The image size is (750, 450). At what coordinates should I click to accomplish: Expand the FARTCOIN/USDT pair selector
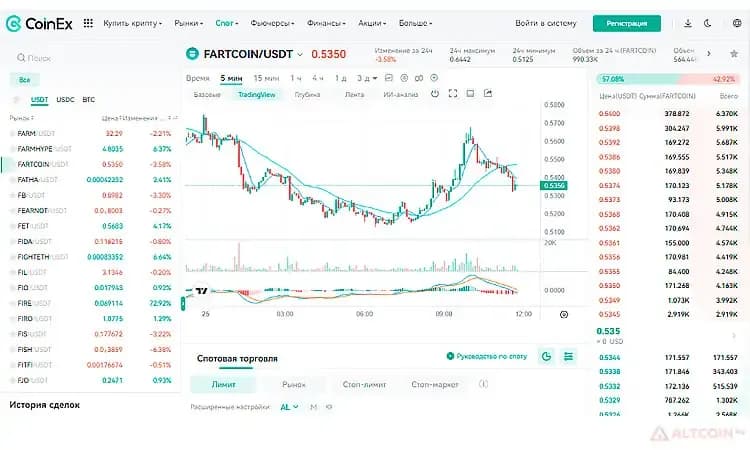[300, 55]
